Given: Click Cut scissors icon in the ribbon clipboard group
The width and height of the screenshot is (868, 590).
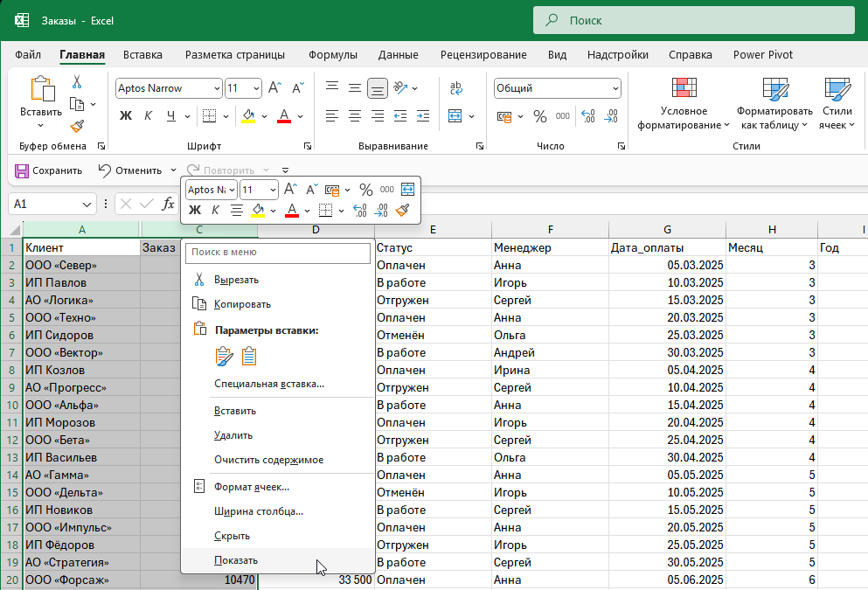Looking at the screenshot, I should pos(77,82).
